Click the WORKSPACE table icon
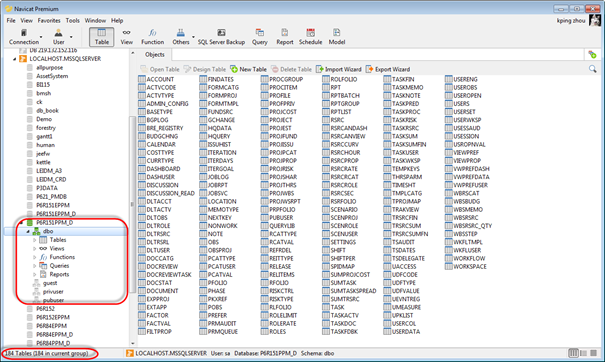Viewport: 605px width, 362px height. 448,266
